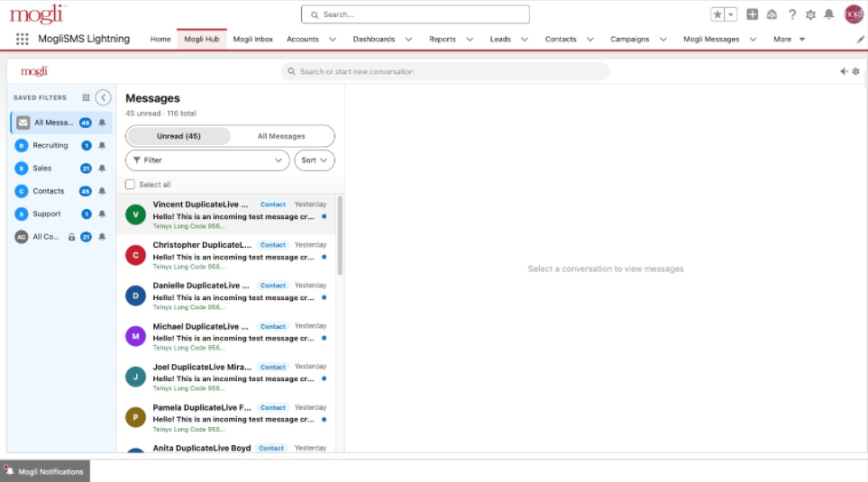The height and width of the screenshot is (482, 868).
Task: Click the user profile avatar
Action: (x=854, y=14)
